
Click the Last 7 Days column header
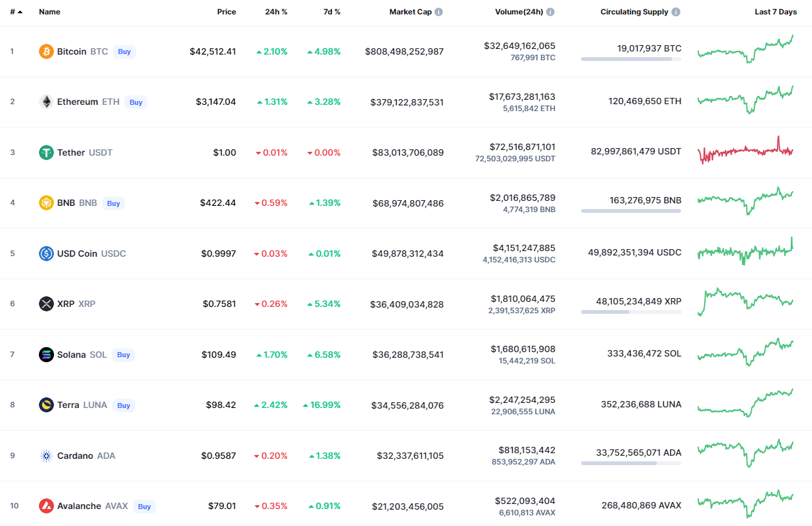[776, 12]
